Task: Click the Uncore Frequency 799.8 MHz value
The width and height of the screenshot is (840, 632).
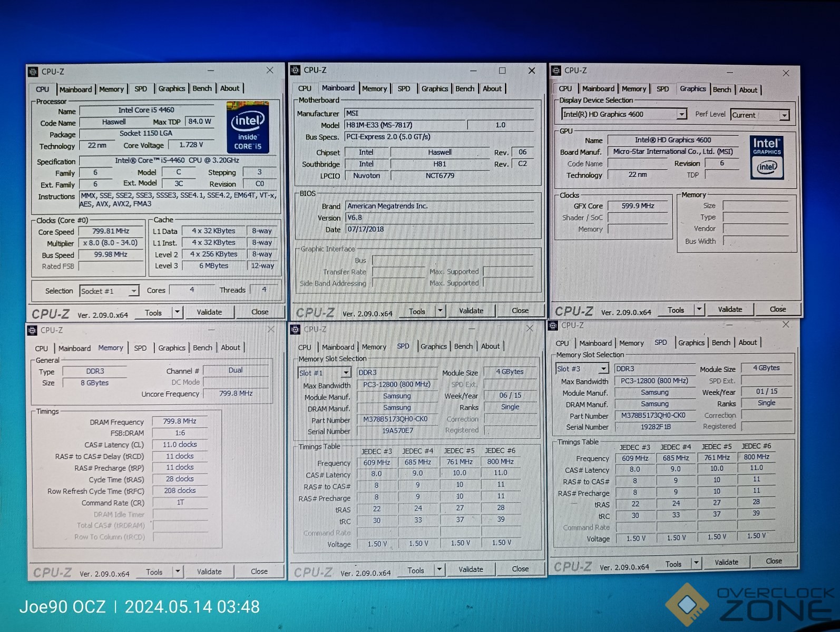Action: pos(236,393)
